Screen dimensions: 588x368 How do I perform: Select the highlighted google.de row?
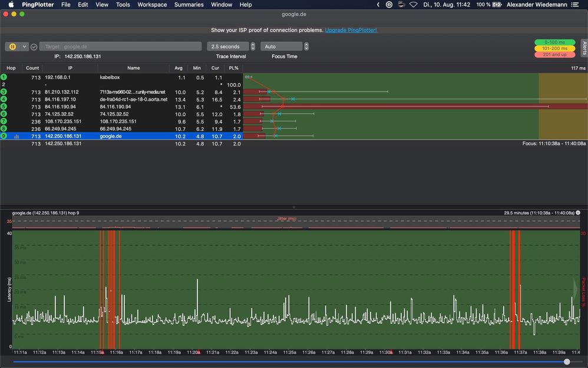(x=121, y=136)
